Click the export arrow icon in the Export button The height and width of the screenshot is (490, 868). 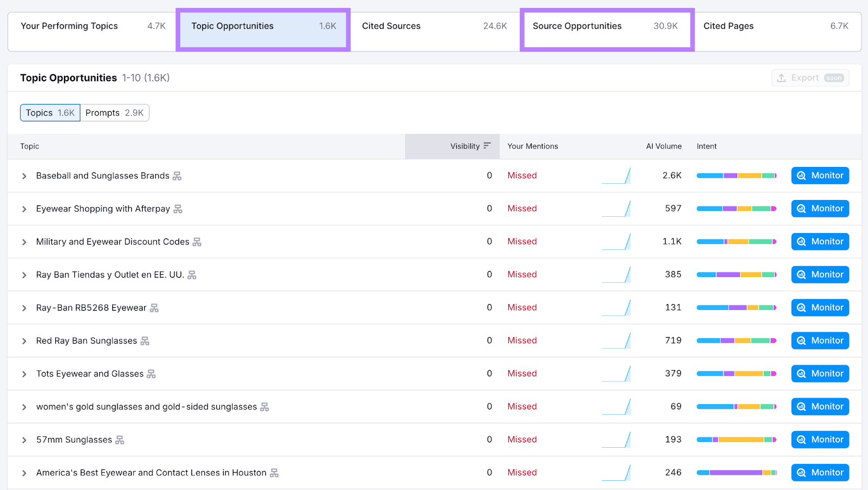781,78
